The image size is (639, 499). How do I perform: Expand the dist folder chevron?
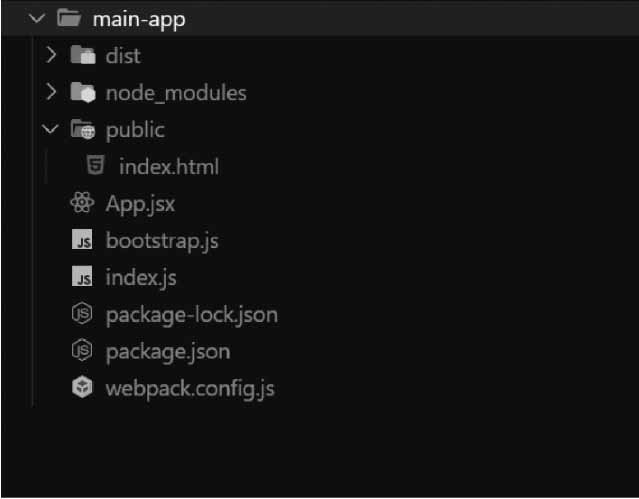click(x=51, y=56)
